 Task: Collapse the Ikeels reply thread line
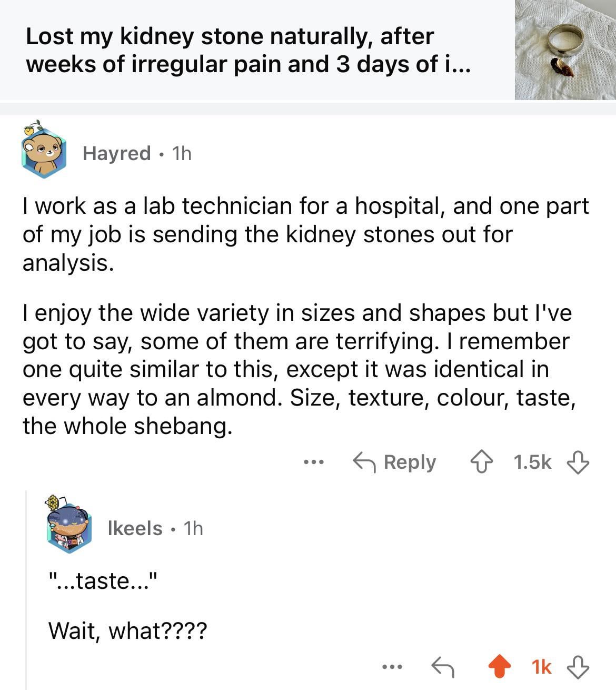click(x=26, y=590)
